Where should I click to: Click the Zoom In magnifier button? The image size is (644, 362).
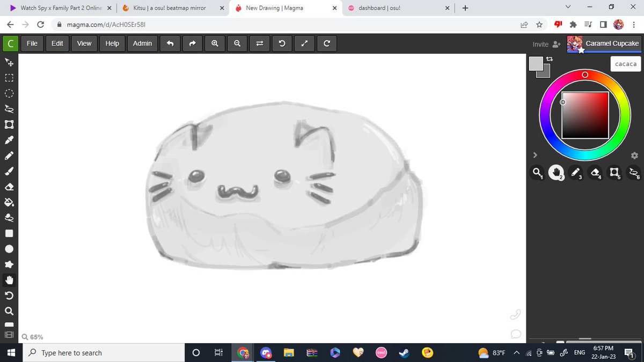[215, 43]
